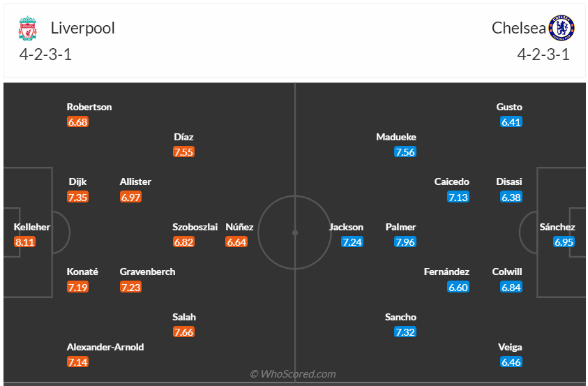Open the Chelsea team name link
The height and width of the screenshot is (386, 588).
[x=518, y=28]
